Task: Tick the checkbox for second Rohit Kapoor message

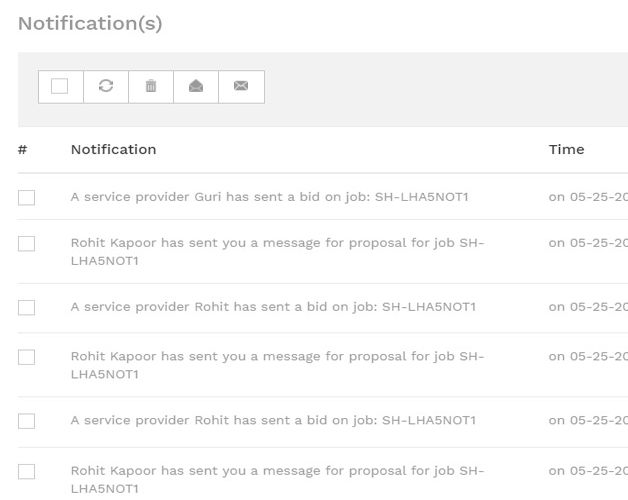Action: (26, 357)
